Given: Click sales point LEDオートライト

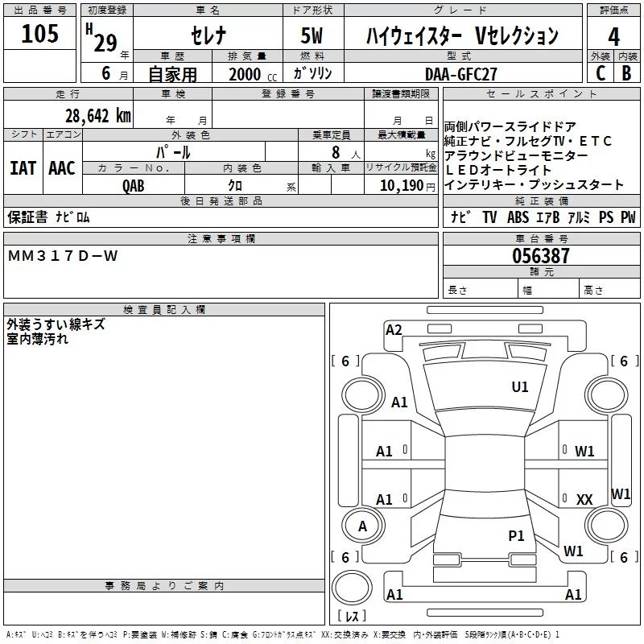Looking at the screenshot, I should 497,170.
